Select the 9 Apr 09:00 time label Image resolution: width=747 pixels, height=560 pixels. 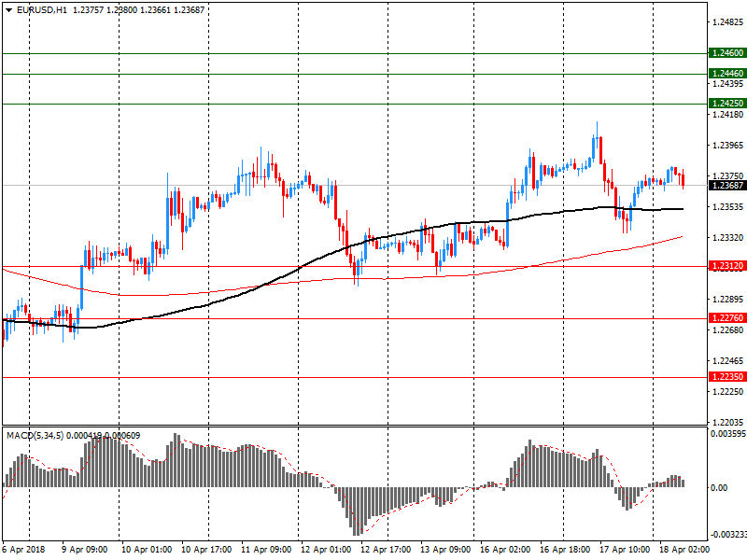(84, 550)
